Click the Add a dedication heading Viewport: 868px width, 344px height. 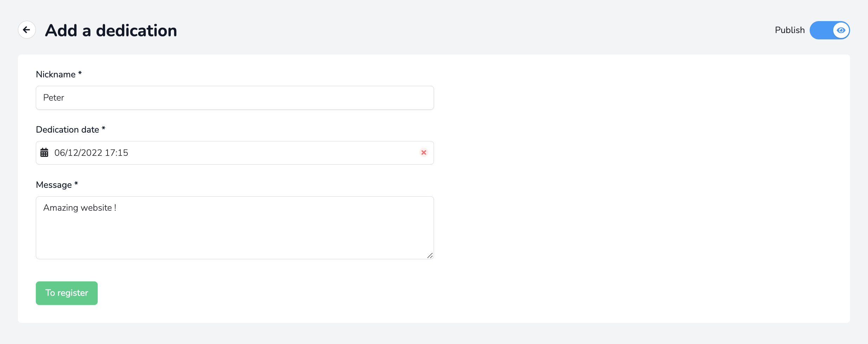(111, 31)
